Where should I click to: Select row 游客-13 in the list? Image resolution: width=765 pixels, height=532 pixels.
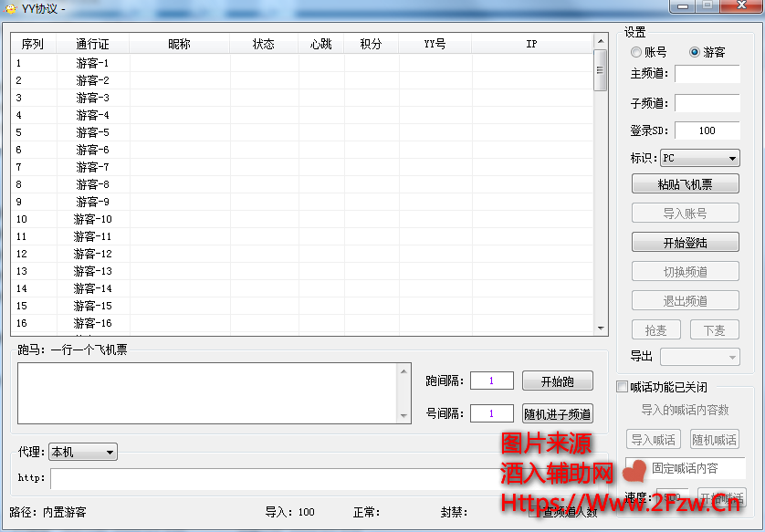pyautogui.click(x=302, y=271)
